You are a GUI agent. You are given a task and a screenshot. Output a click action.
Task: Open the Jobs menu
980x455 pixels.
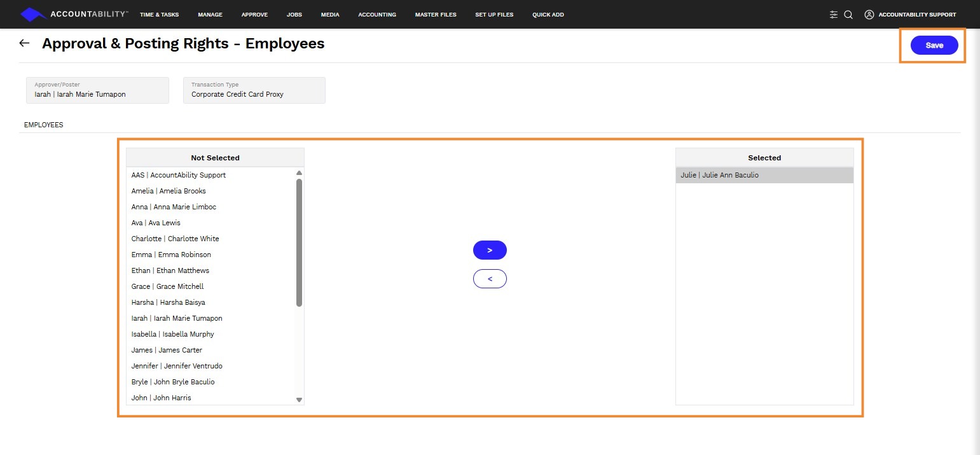tap(294, 15)
